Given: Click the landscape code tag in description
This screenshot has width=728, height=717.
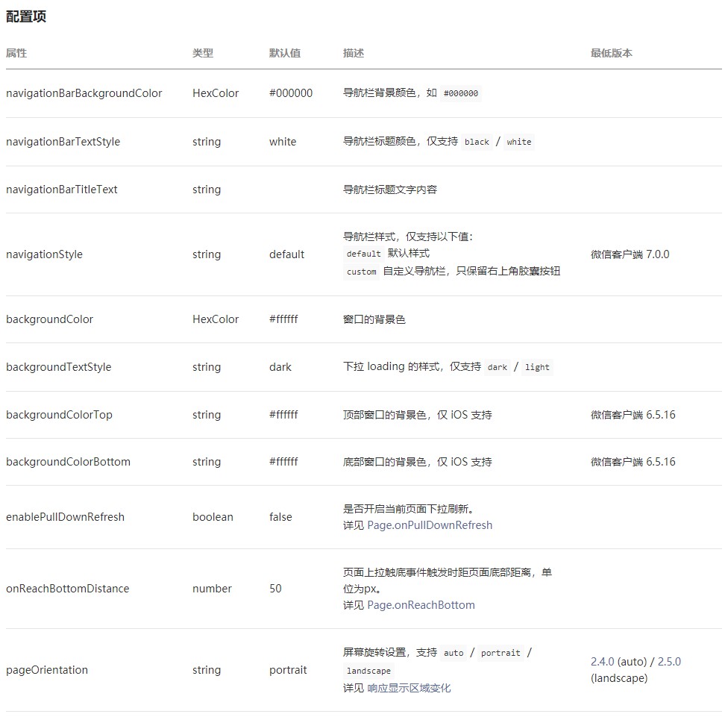Looking at the screenshot, I should (368, 671).
